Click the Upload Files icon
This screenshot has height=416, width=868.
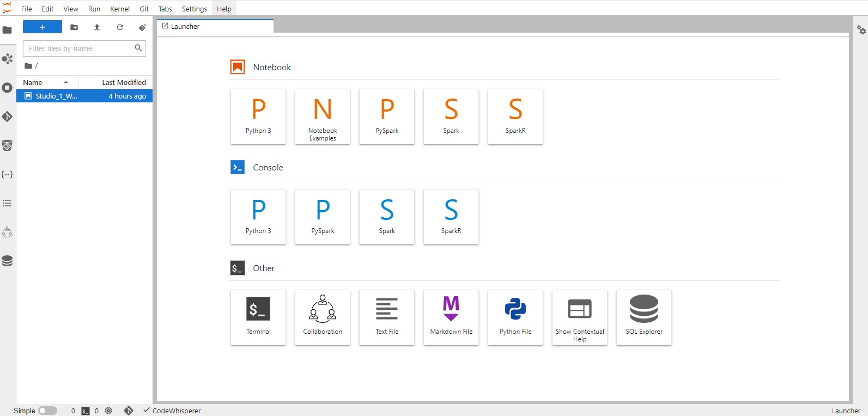click(97, 27)
